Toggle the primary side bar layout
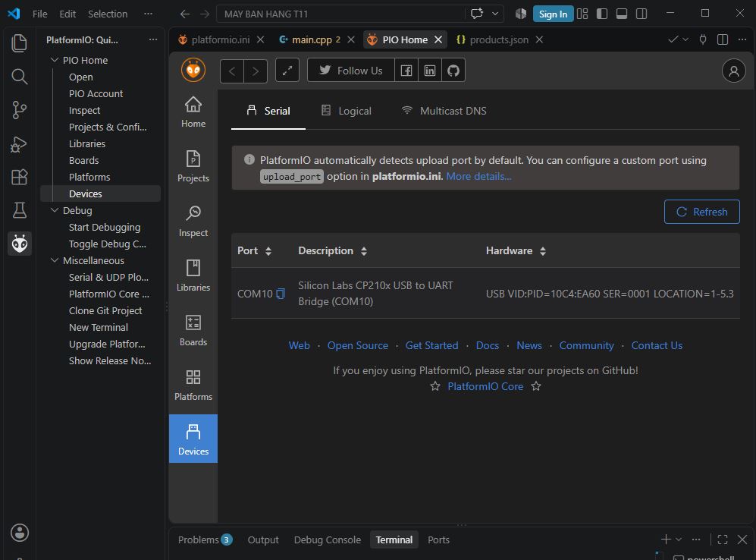756x560 pixels. pyautogui.click(x=602, y=14)
